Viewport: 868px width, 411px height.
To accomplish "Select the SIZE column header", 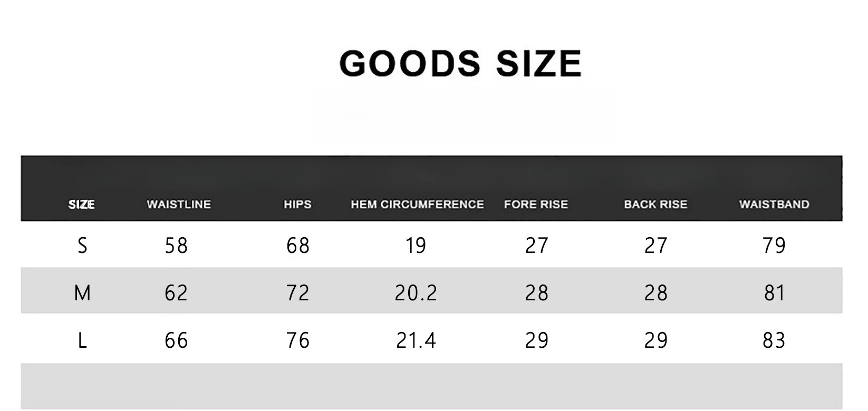I will pos(82,204).
